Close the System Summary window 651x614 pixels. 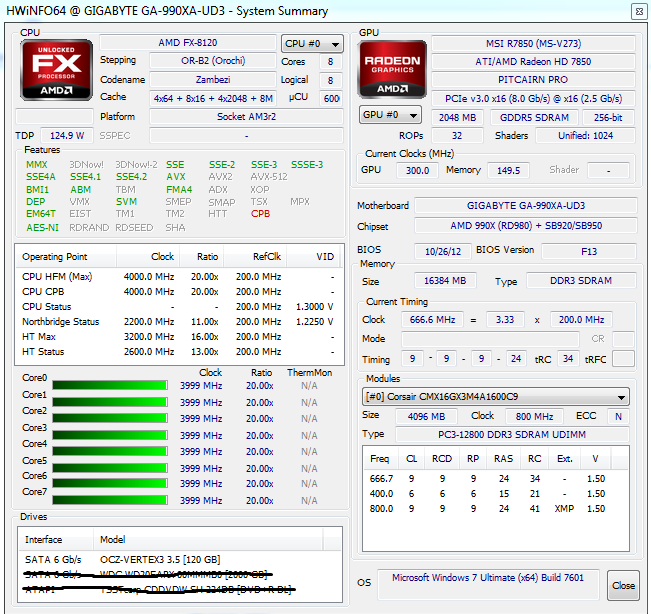[639, 11]
